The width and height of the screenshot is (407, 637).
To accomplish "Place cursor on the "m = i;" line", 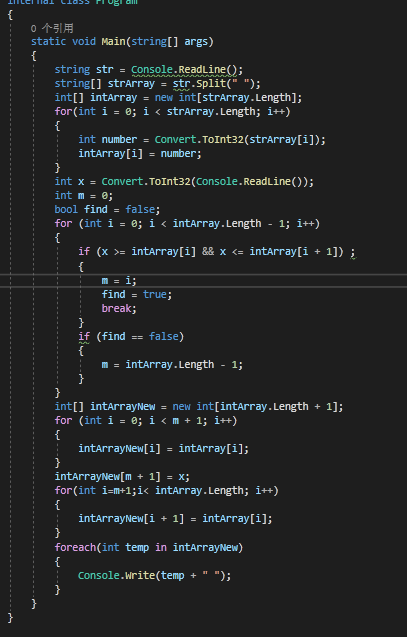I will tap(119, 280).
